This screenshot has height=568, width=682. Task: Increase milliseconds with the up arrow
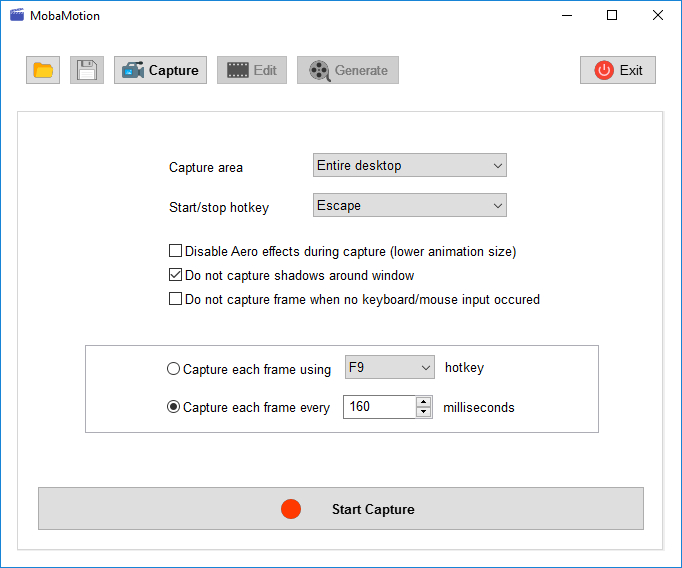point(424,402)
